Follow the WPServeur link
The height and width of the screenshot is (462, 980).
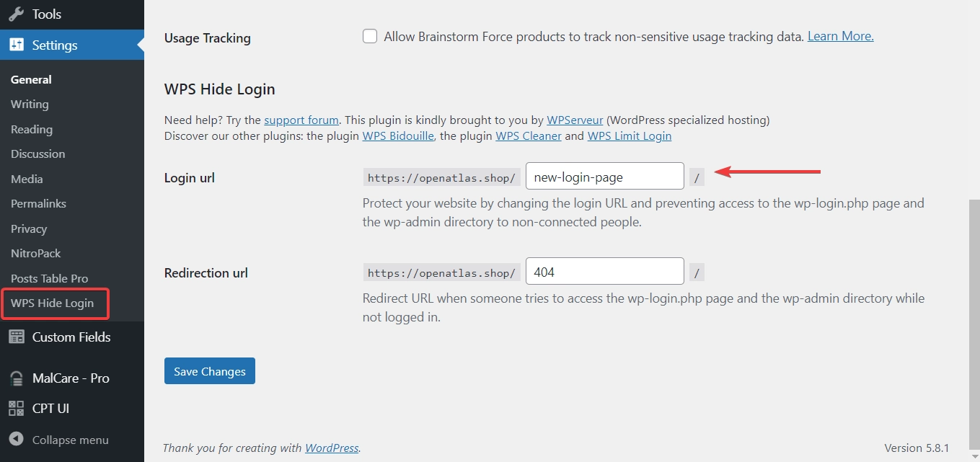(575, 120)
